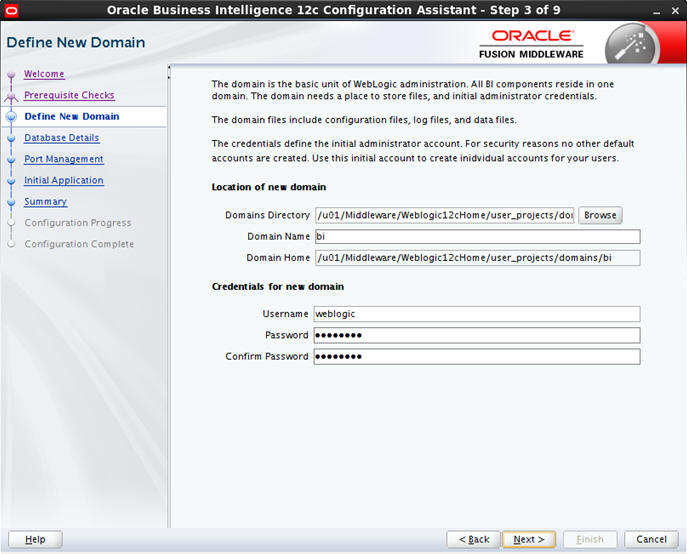The height and width of the screenshot is (554, 687).
Task: Click the Fusion Middleware wizard wand icon
Action: (632, 45)
